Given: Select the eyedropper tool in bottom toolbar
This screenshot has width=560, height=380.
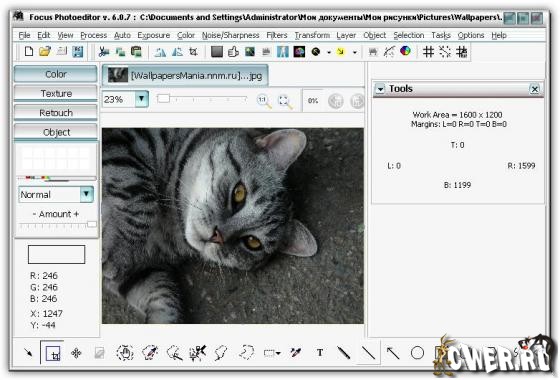Looking at the screenshot, I should tap(296, 353).
